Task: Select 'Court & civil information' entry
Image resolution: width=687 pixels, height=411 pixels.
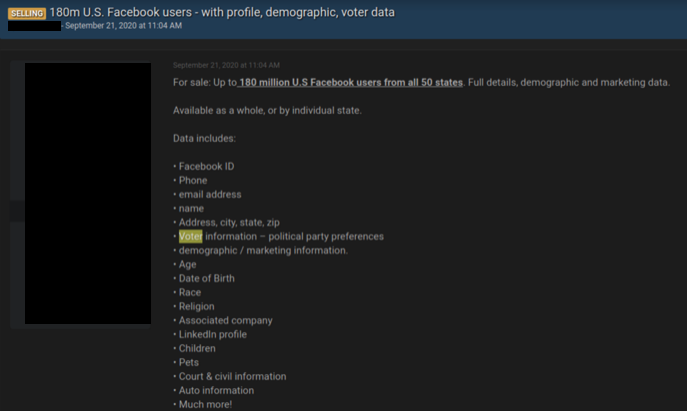Action: (232, 377)
